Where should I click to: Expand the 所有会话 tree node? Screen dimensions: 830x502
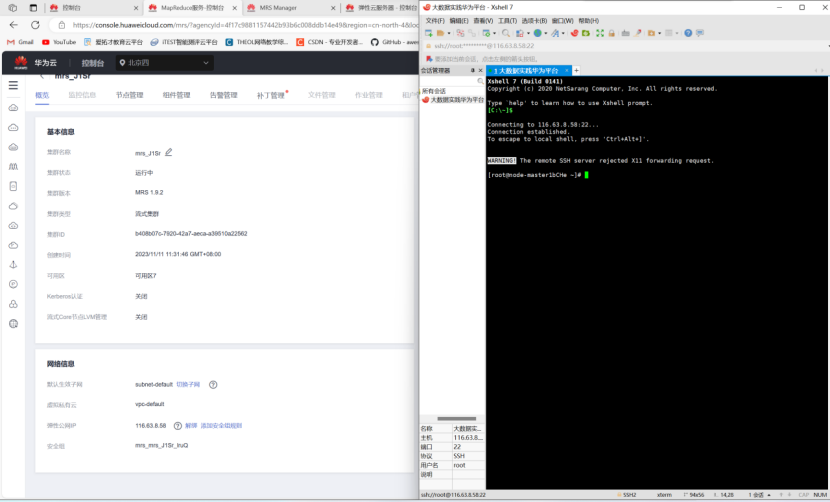(434, 91)
